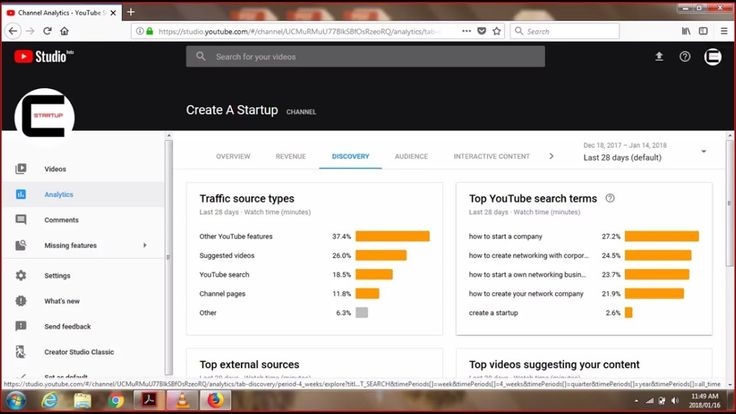Click the Top external sources card title
This screenshot has width=736, height=414.
(249, 365)
